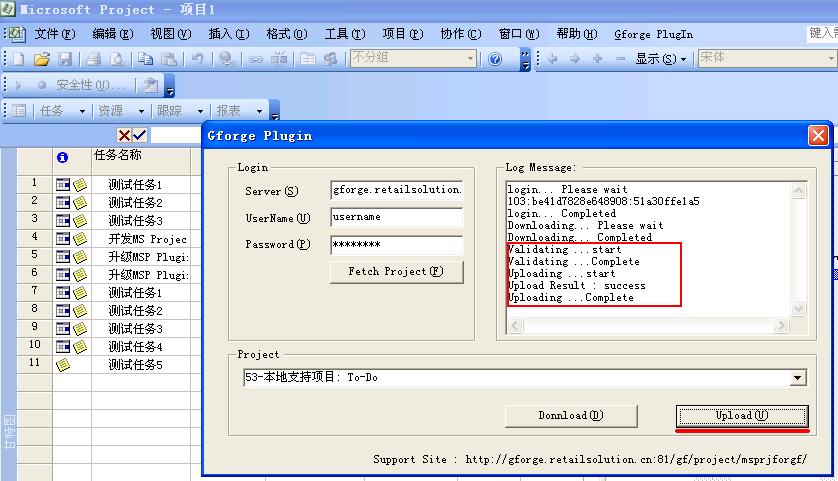Click the Fetch Project(F) button

tap(396, 271)
